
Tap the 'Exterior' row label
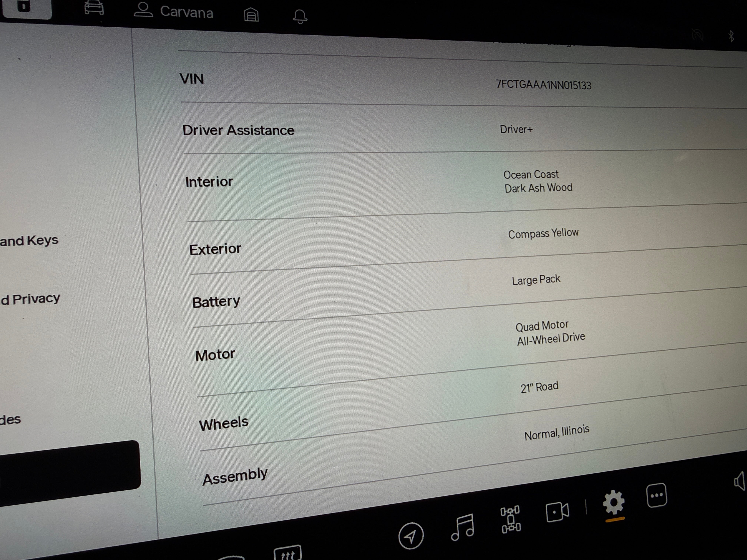pos(215,249)
